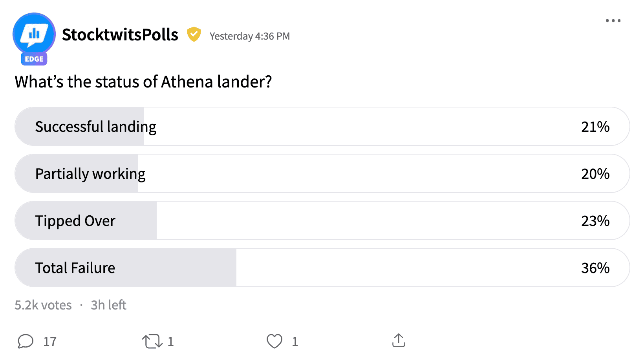Click the 36% result on Total Failure
Image resolution: width=644 pixels, height=364 pixels.
[595, 268]
